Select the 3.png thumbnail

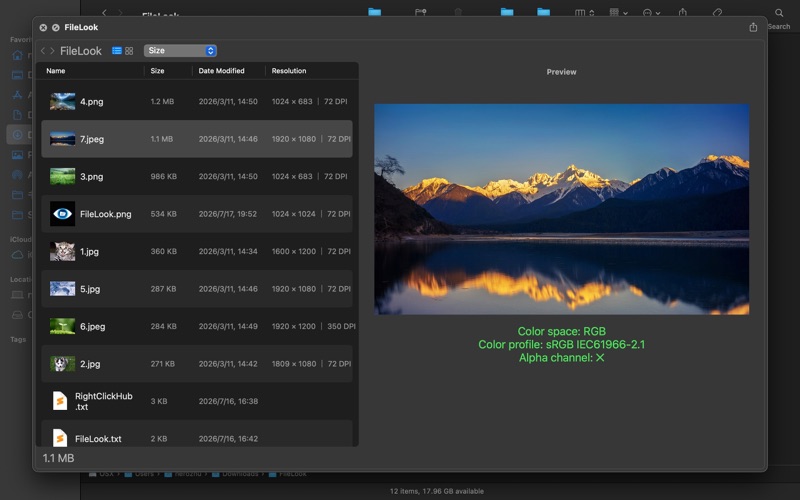click(63, 177)
